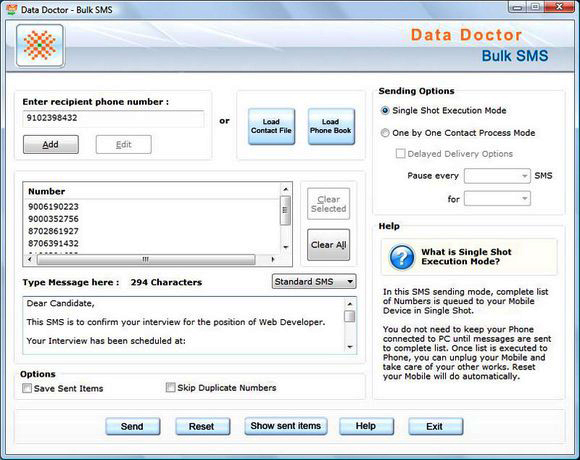The image size is (580, 460).
Task: Tick the Skip Duplicate Numbers checkbox
Action: pos(171,388)
